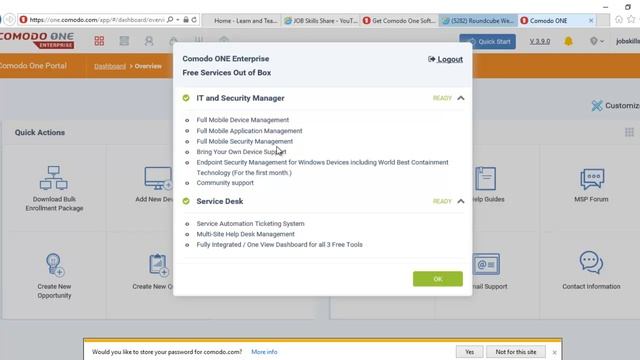Viewport: 640px width, 360px height.
Task: Click the Service Desk green check icon
Action: (186, 201)
